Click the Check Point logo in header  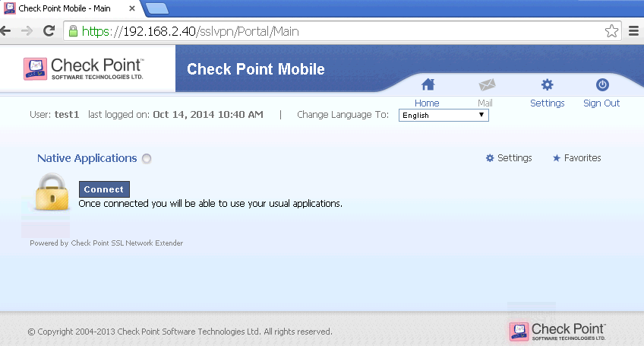coord(84,68)
